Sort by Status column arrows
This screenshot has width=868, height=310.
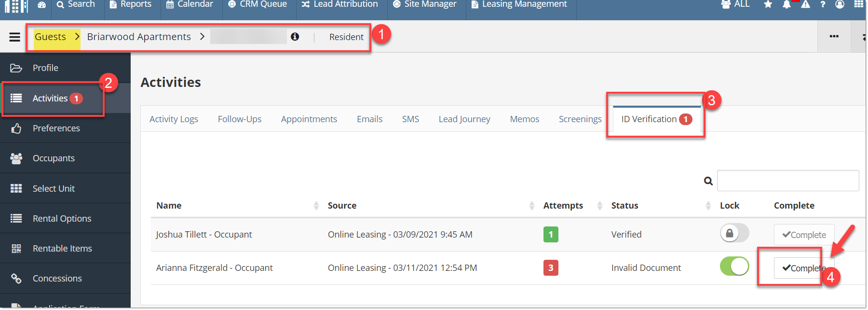(708, 206)
